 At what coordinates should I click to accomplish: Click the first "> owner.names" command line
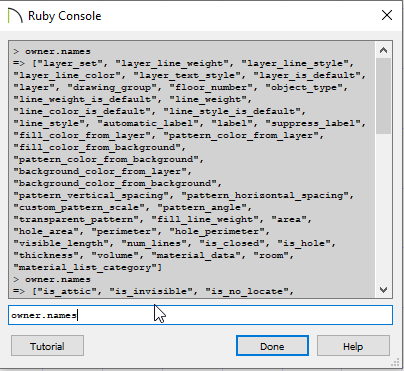click(52, 51)
